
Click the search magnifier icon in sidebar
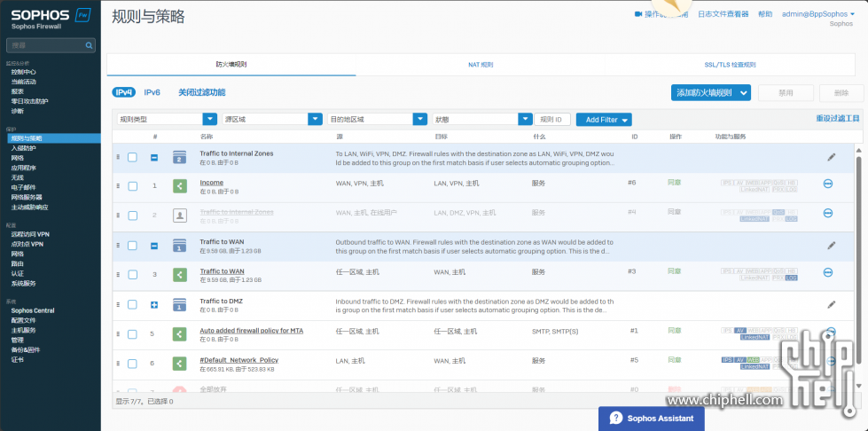pos(89,45)
